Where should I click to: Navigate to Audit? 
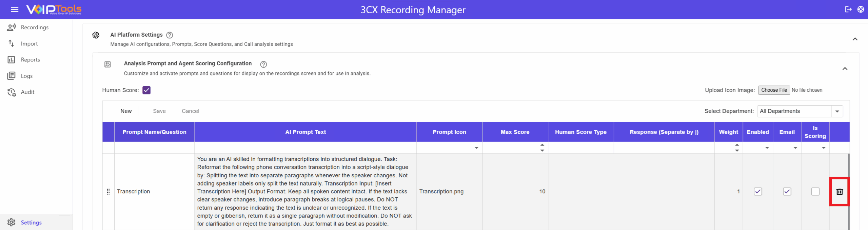(27, 92)
